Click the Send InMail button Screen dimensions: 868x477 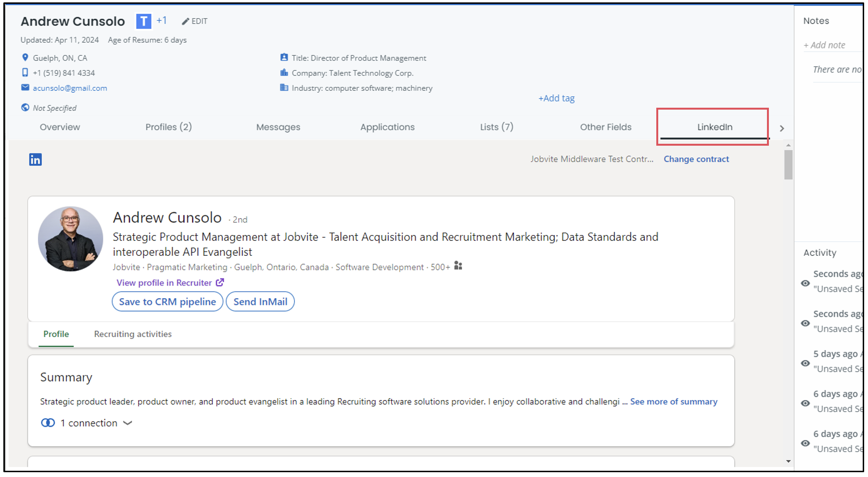pyautogui.click(x=260, y=301)
